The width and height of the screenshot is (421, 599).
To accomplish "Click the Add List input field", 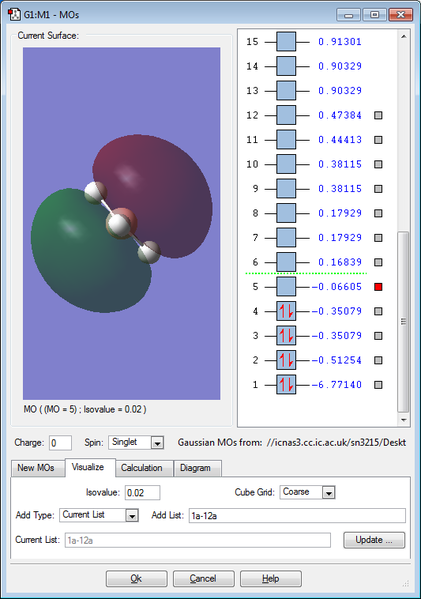I will coord(297,515).
